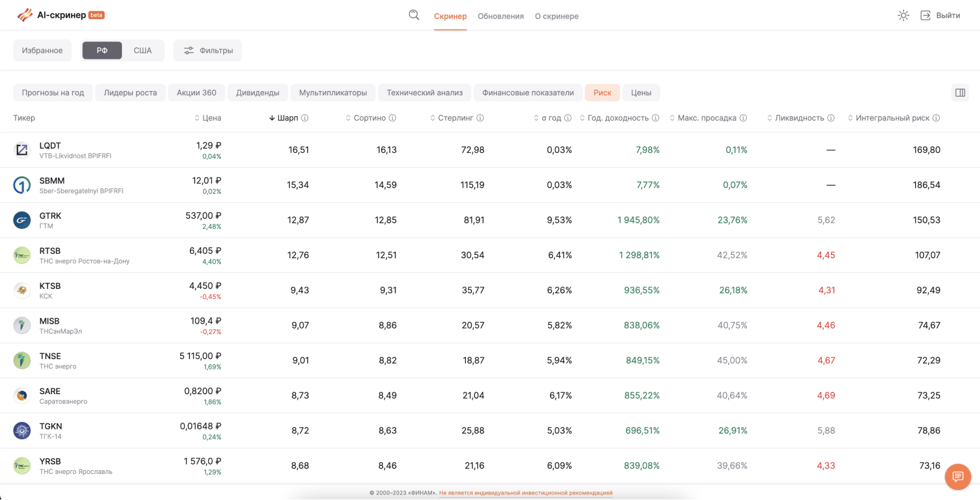Image resolution: width=980 pixels, height=500 pixels.
Task: Open the TNSE ticker name
Action: (50, 356)
